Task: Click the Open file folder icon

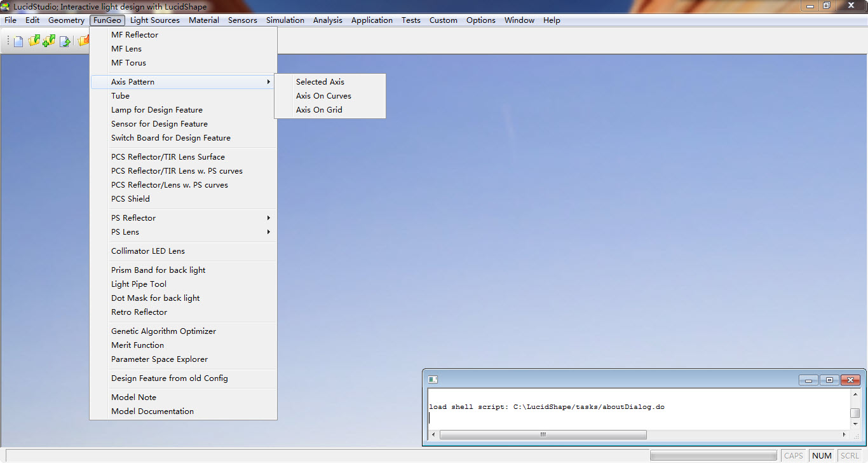Action: tap(34, 41)
